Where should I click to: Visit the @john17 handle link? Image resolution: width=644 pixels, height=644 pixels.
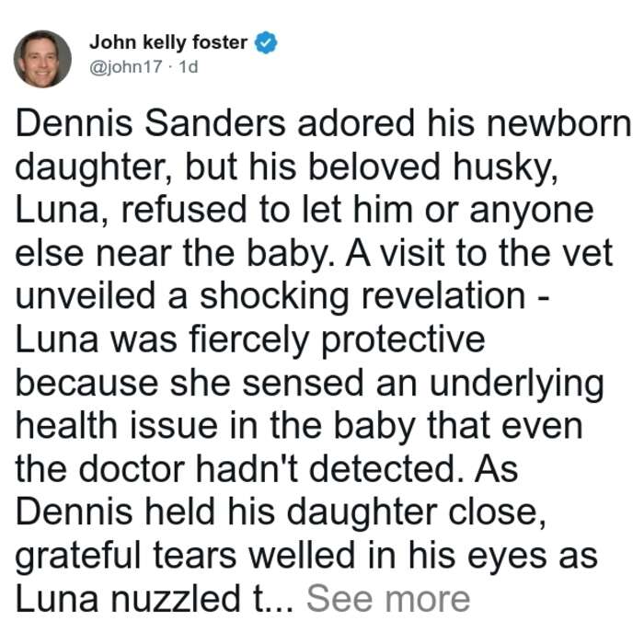click(x=126, y=66)
